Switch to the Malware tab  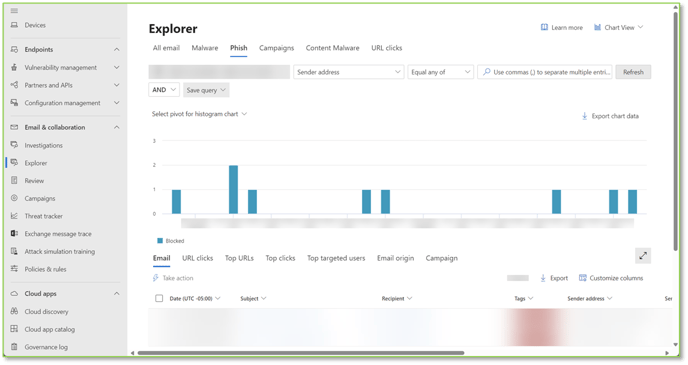[x=204, y=48]
